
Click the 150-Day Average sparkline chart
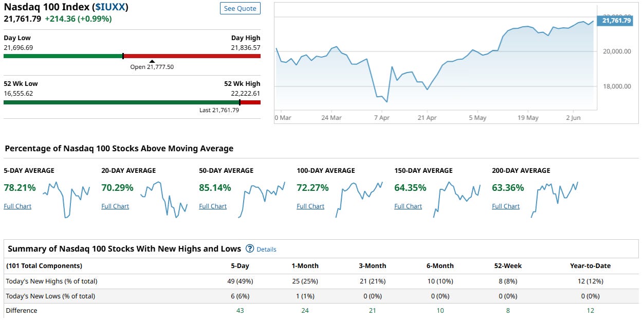point(457,200)
